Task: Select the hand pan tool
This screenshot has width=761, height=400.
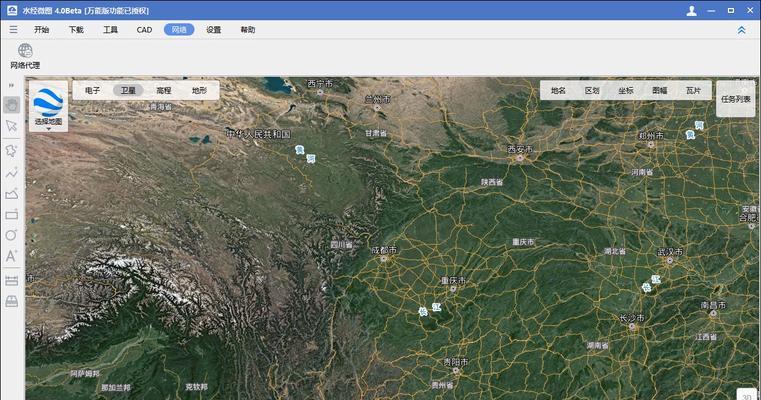Action: (12, 104)
